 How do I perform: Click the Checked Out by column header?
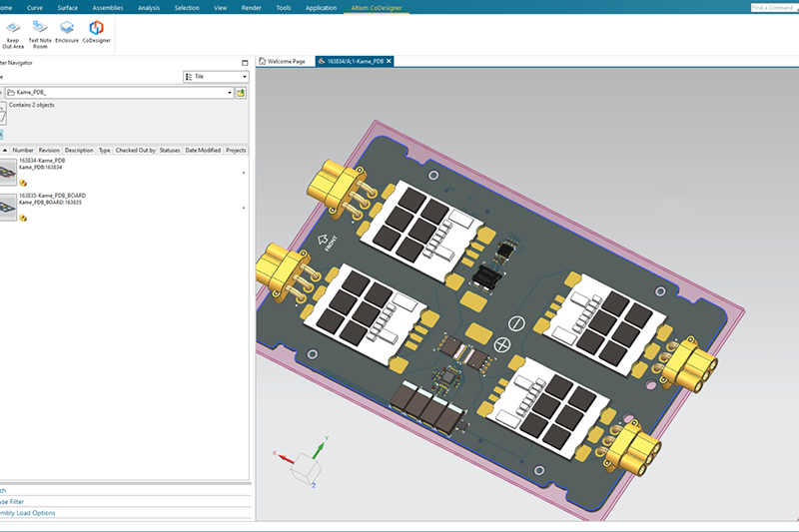coord(135,150)
